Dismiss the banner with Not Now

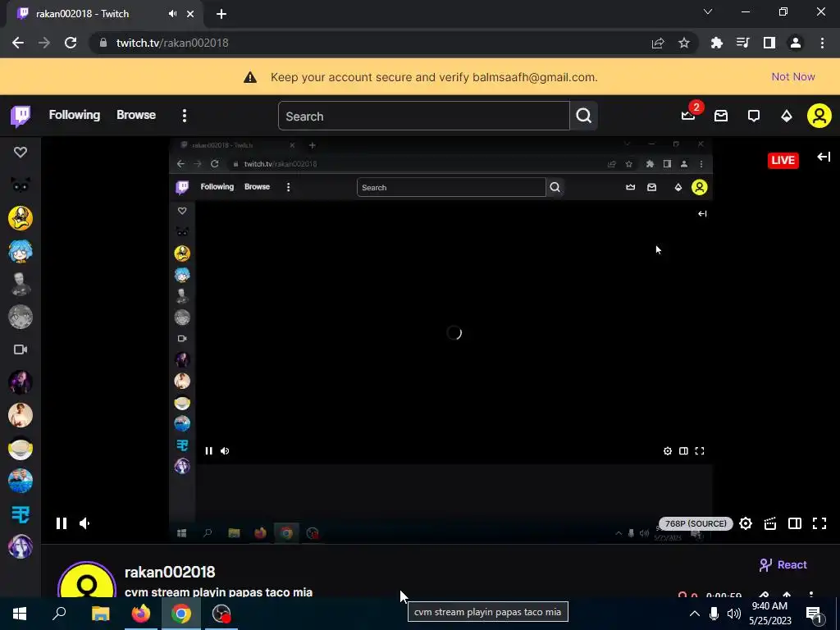(793, 76)
